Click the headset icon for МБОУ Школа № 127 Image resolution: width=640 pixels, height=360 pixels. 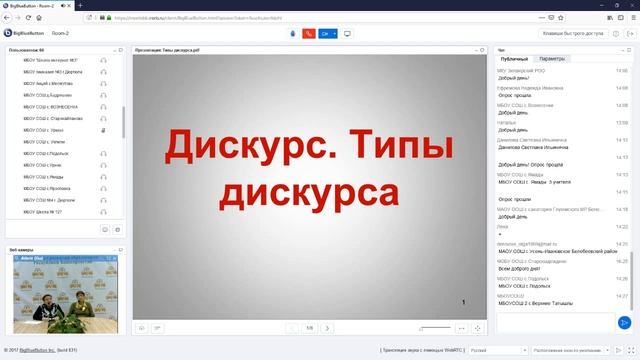tap(103, 212)
